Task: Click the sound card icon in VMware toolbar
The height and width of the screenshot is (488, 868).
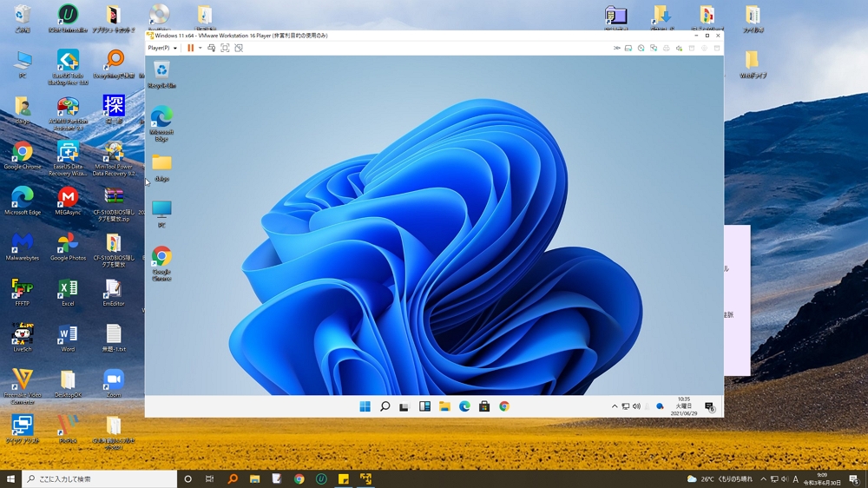Action: coord(680,48)
